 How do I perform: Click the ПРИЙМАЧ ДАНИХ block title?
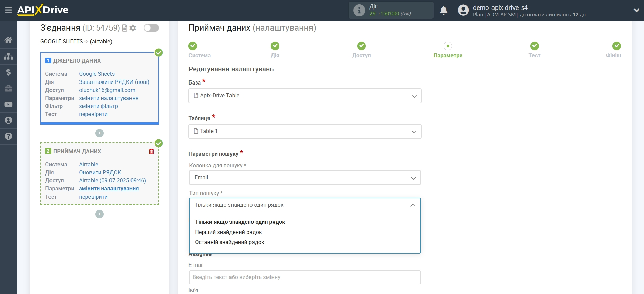tap(77, 152)
